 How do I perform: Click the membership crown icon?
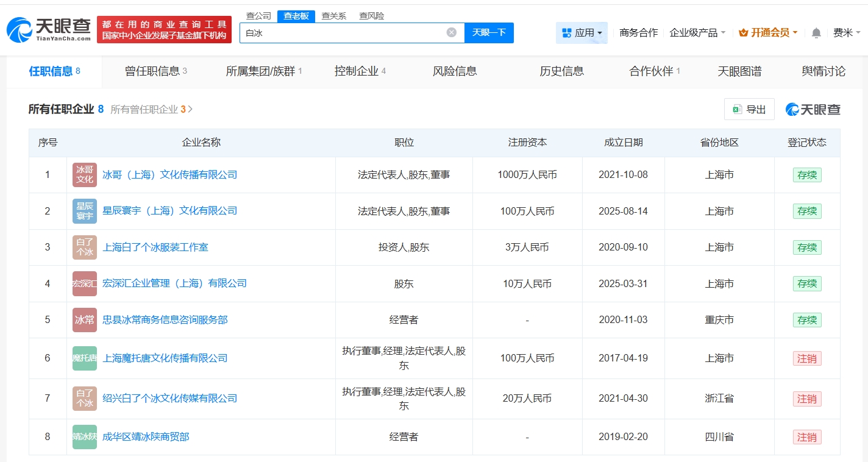[x=743, y=33]
